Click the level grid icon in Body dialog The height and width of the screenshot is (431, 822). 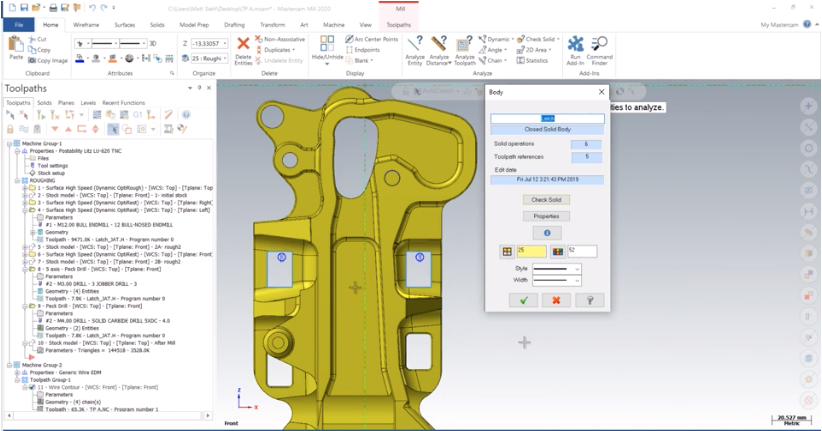507,252
